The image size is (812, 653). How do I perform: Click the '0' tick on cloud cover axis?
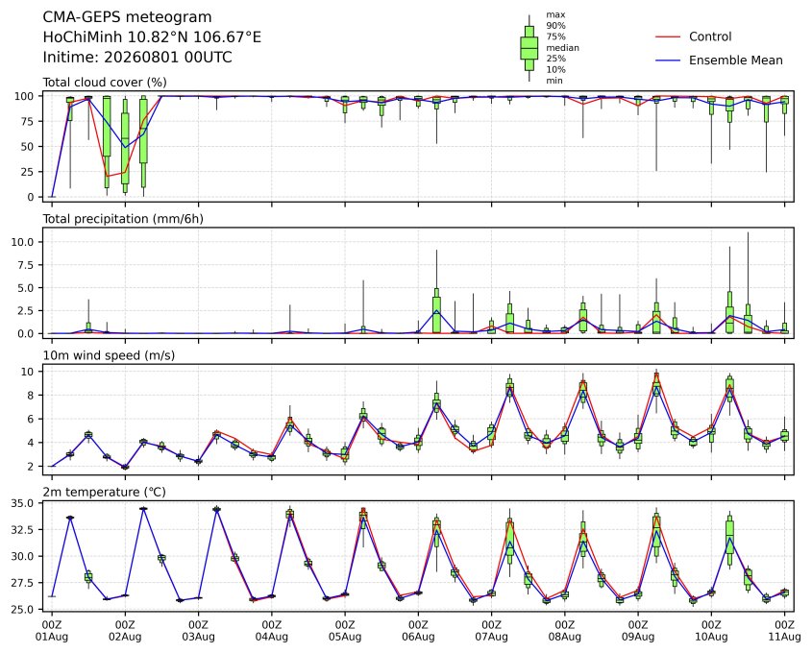31,197
